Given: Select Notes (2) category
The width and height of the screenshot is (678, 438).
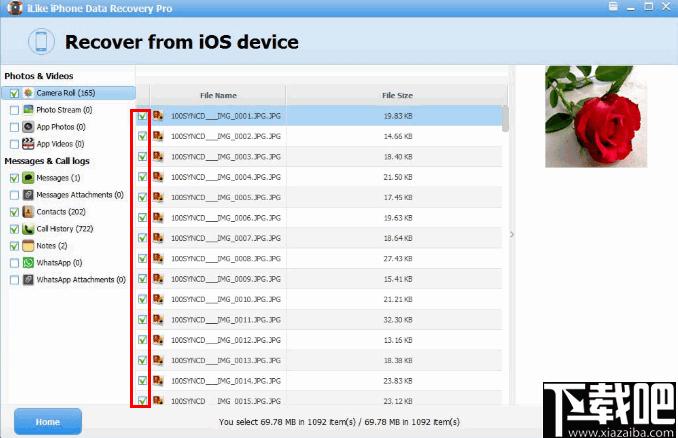Looking at the screenshot, I should (52, 246).
